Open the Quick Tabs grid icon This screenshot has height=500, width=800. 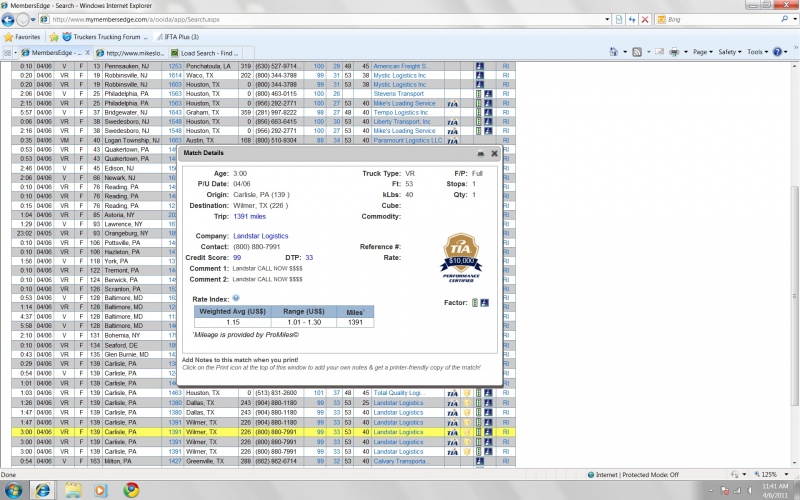coord(7,53)
